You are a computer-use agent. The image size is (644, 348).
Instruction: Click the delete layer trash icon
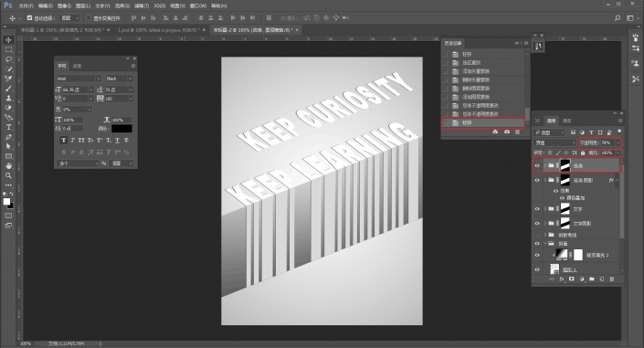click(611, 279)
